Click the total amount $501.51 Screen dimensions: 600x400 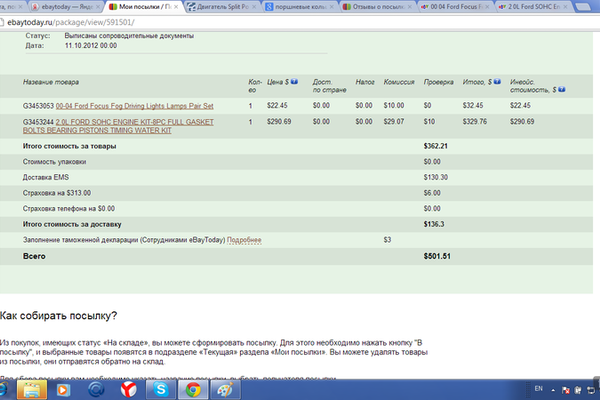437,256
